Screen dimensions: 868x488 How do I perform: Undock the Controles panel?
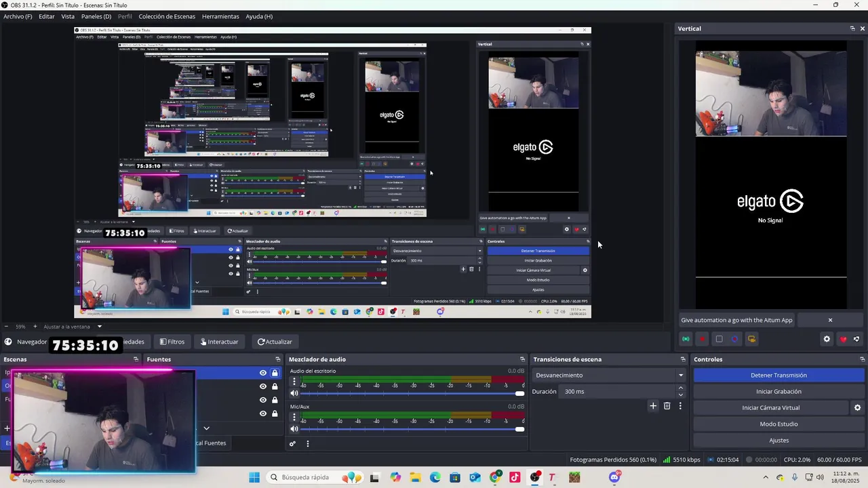pos(862,359)
